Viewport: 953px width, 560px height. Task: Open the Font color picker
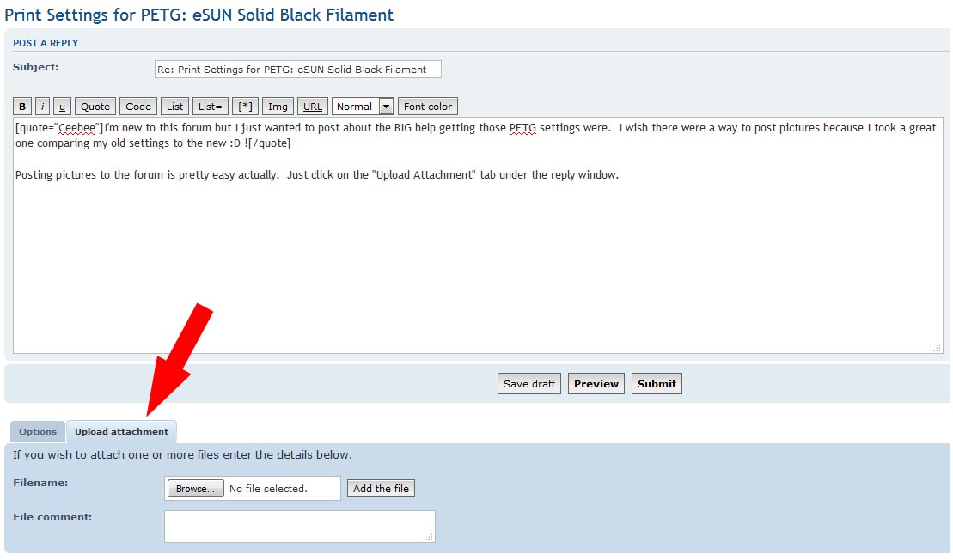tap(428, 107)
